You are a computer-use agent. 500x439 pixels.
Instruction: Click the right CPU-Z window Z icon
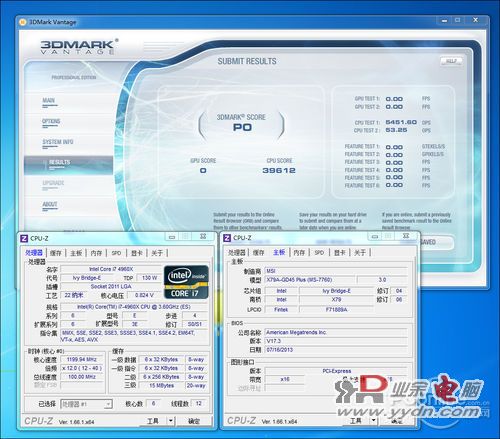tap(227, 238)
